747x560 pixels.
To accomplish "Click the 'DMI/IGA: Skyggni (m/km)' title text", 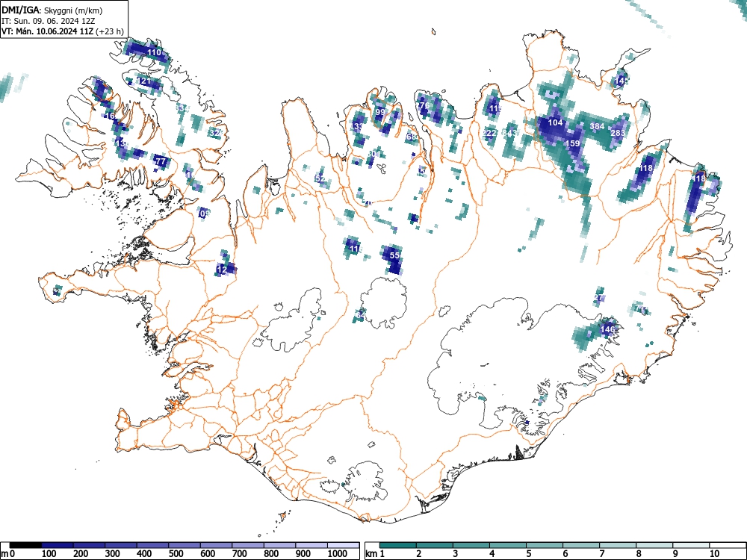I will tap(52, 10).
